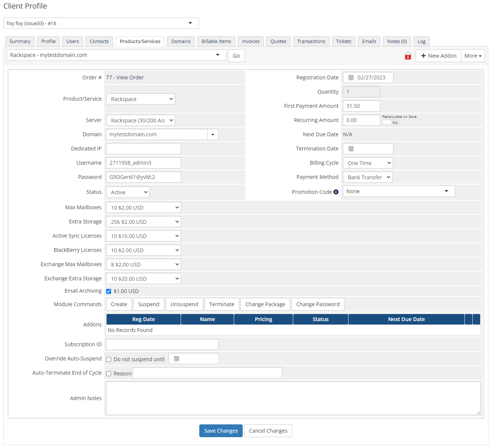Image resolution: width=491 pixels, height=448 pixels.
Task: Click the Password field
Action: click(x=144, y=177)
